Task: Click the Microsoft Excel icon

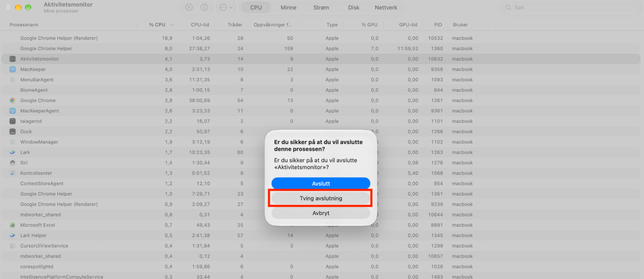Action: pyautogui.click(x=13, y=225)
